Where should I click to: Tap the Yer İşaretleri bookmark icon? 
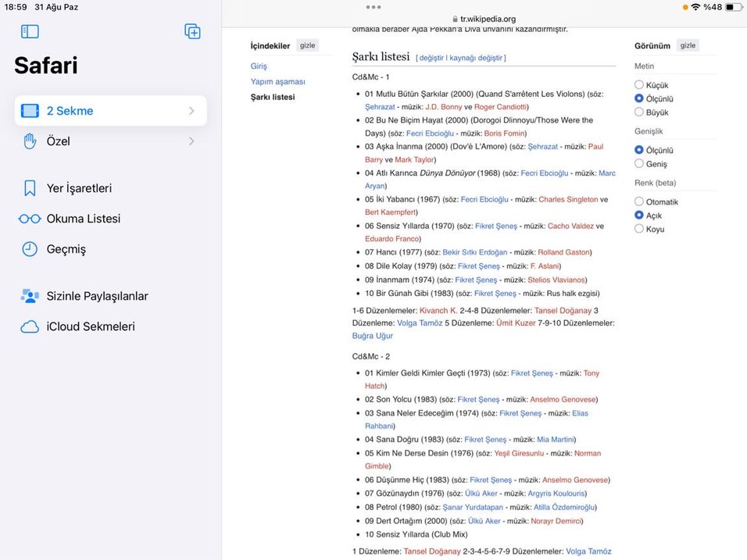(30, 188)
